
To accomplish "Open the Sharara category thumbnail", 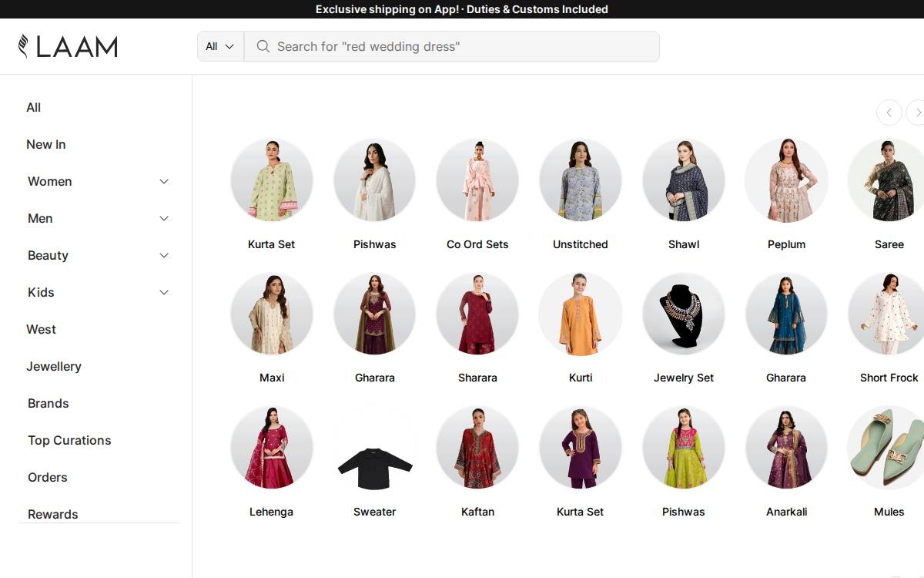I will (477, 314).
